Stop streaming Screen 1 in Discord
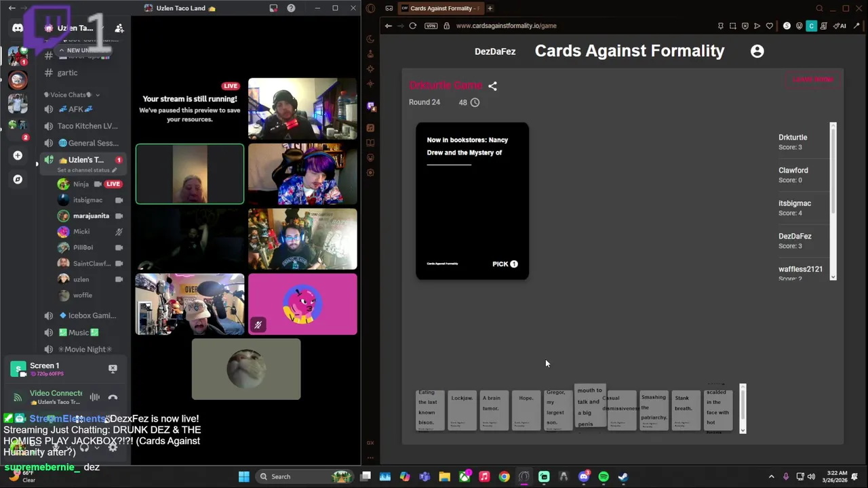Screen dimensions: 868x488 (x=113, y=369)
